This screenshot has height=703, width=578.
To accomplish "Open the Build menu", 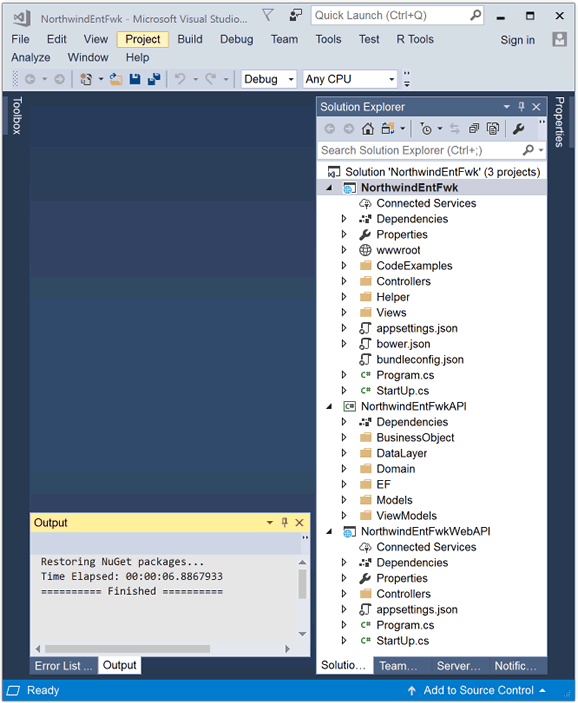I will coord(190,39).
